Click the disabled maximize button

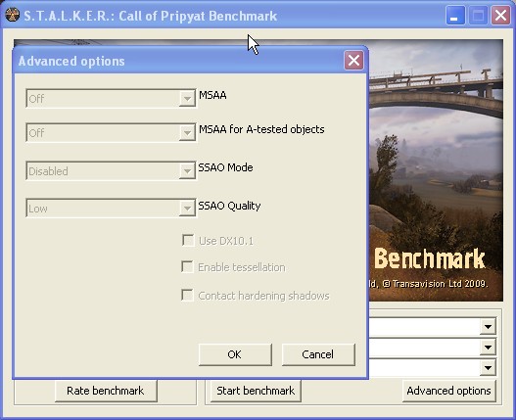tap(478, 15)
